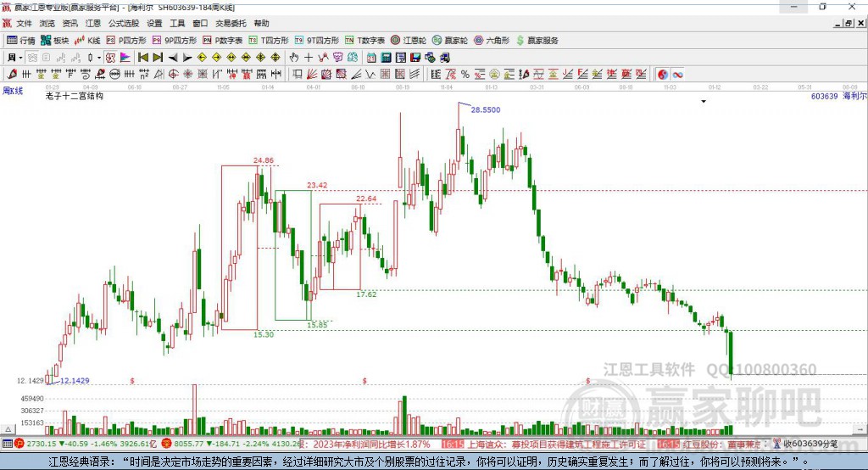868x470 pixels.
Task: Open the 2023年净利润 news ticker item
Action: [371, 444]
